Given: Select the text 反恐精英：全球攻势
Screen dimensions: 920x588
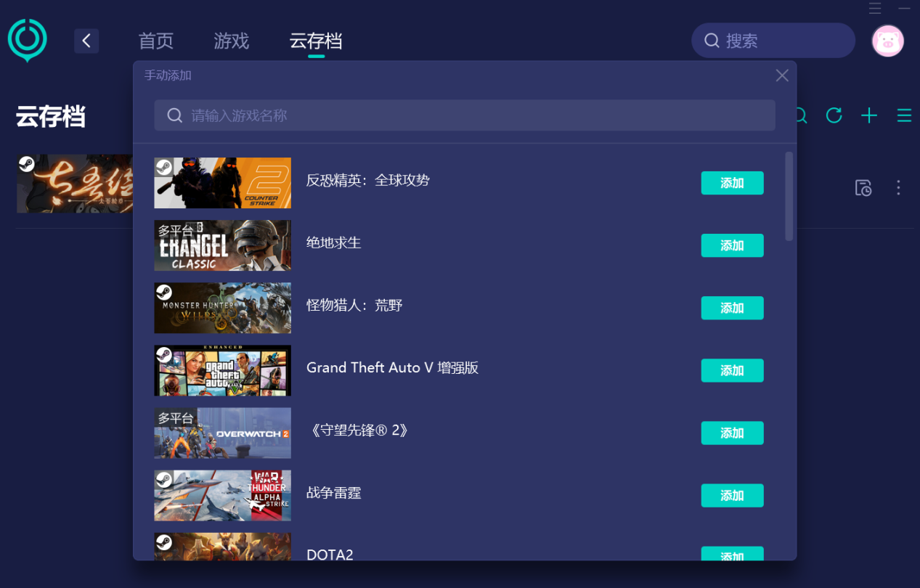Looking at the screenshot, I should pos(367,180).
